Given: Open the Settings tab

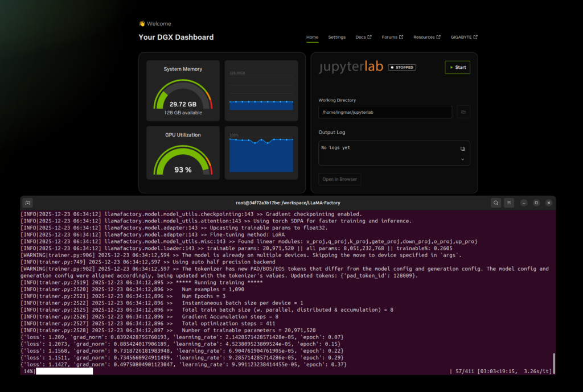Looking at the screenshot, I should click(x=336, y=38).
